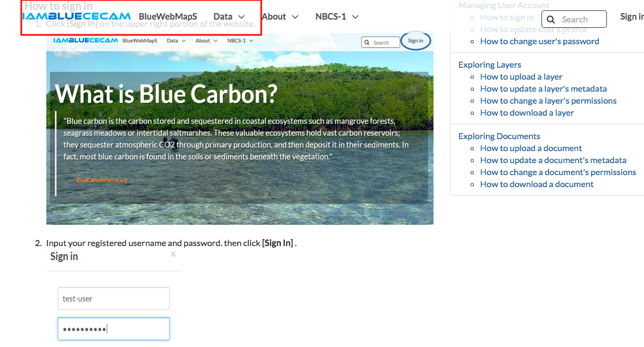Click the small Data menu inside the tutorial screenshot
The width and height of the screenshot is (644, 347).
click(x=176, y=41)
